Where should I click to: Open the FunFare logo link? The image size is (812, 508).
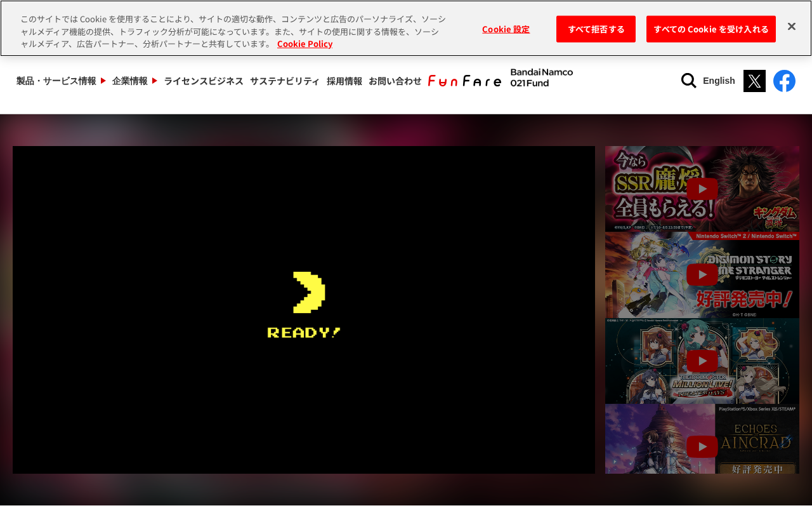tap(464, 81)
